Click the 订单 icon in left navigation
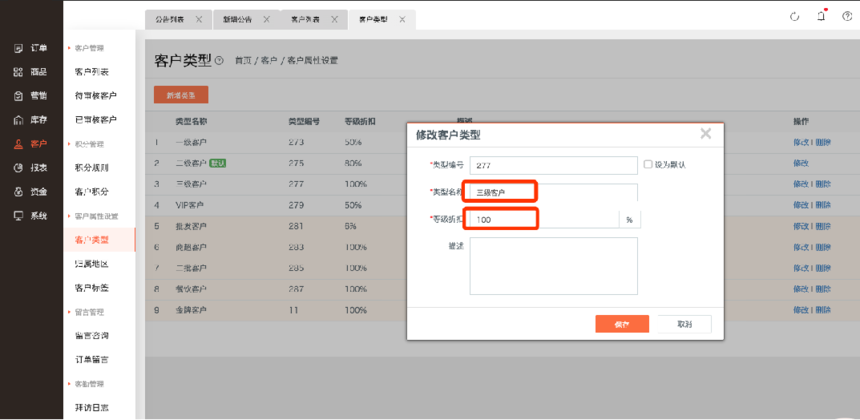 click(18, 48)
